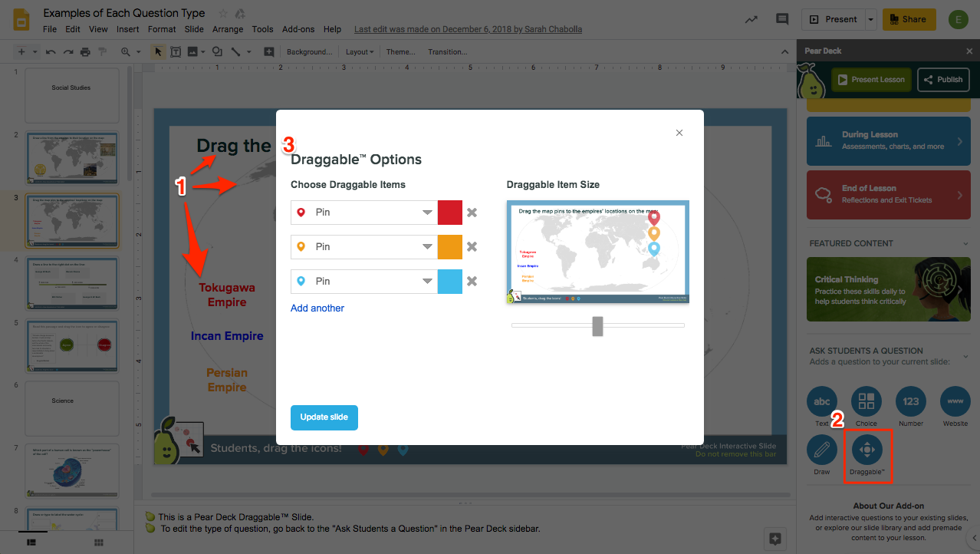The width and height of the screenshot is (980, 554).
Task: Select the Line tool
Action: click(x=235, y=52)
